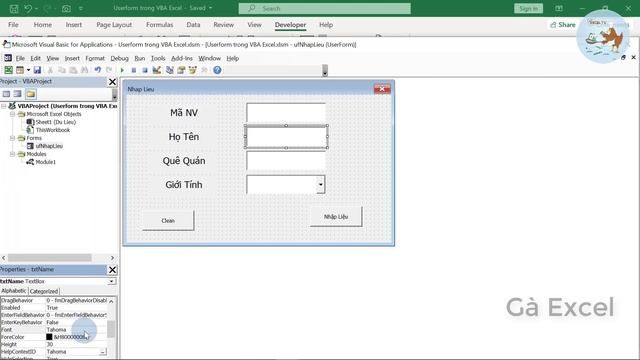Open the Add-Ins menu

coord(182,58)
